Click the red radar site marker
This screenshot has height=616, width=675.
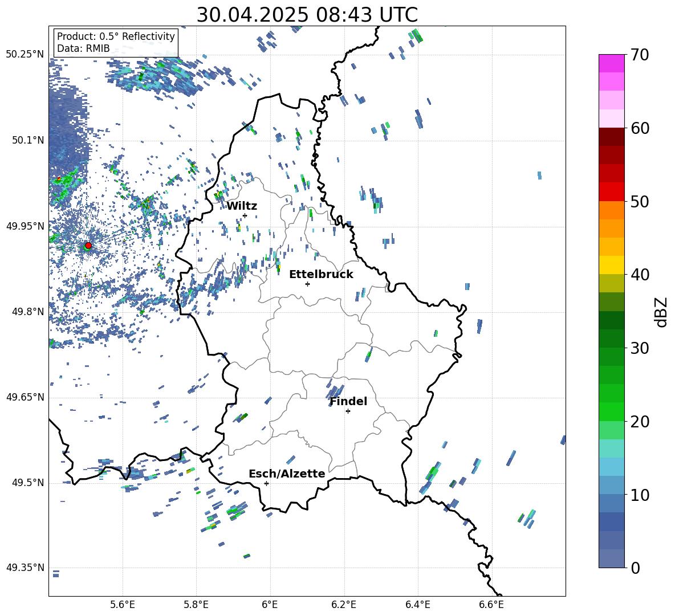(88, 245)
